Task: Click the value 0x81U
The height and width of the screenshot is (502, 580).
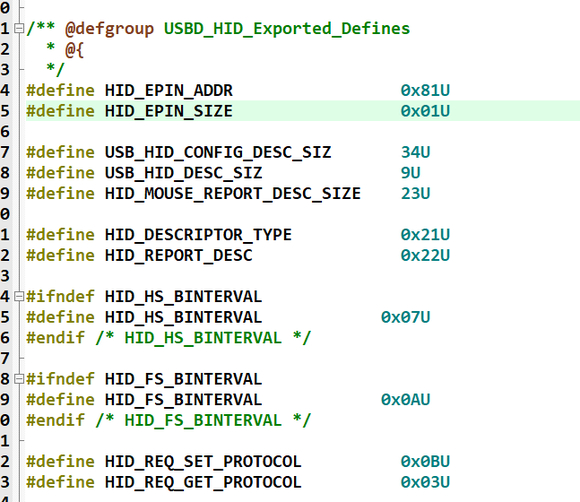Action: click(425, 91)
